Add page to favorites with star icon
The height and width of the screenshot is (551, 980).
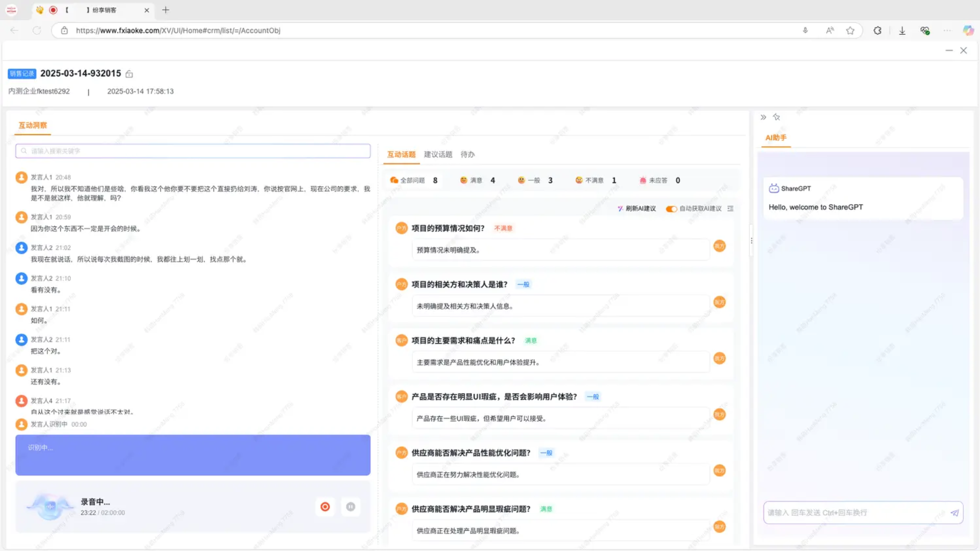pos(850,31)
